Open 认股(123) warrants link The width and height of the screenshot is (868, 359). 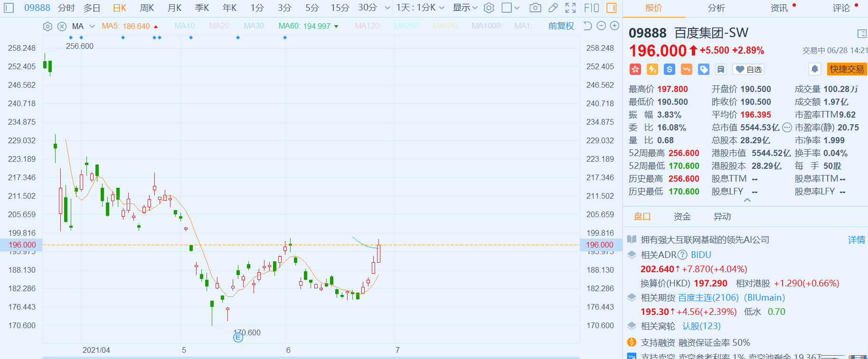701,326
